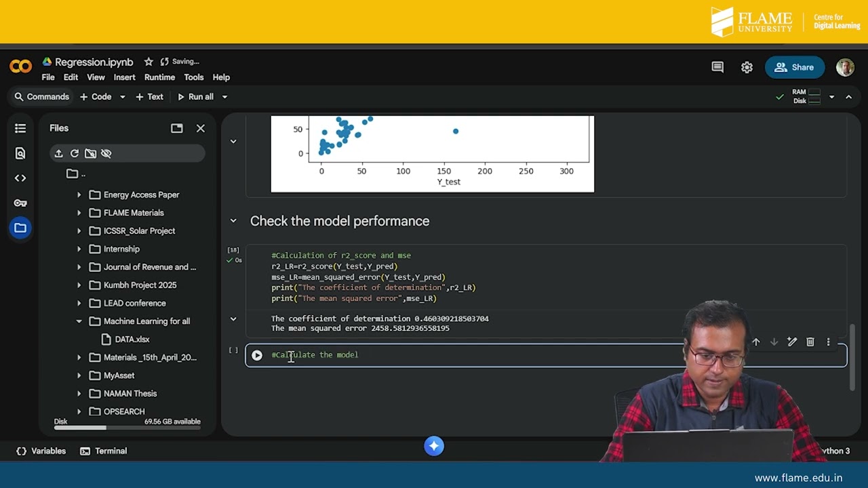Open Find and replace sidebar icon

(20, 153)
